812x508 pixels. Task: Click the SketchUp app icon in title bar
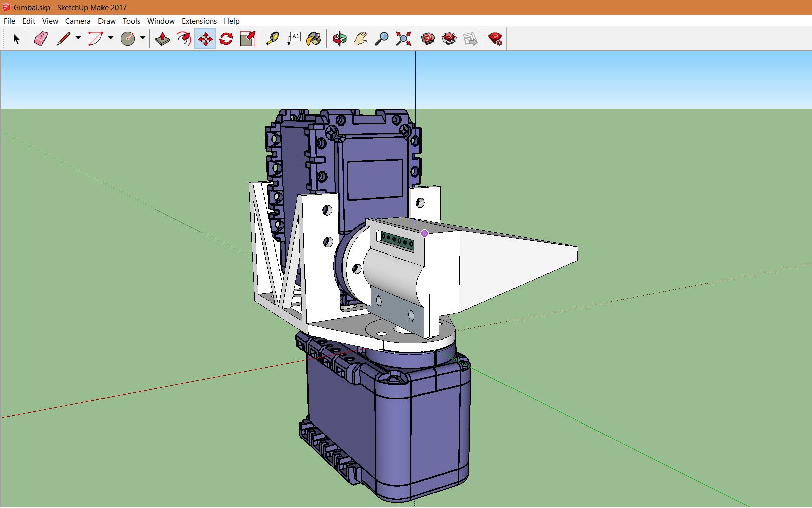(6, 7)
